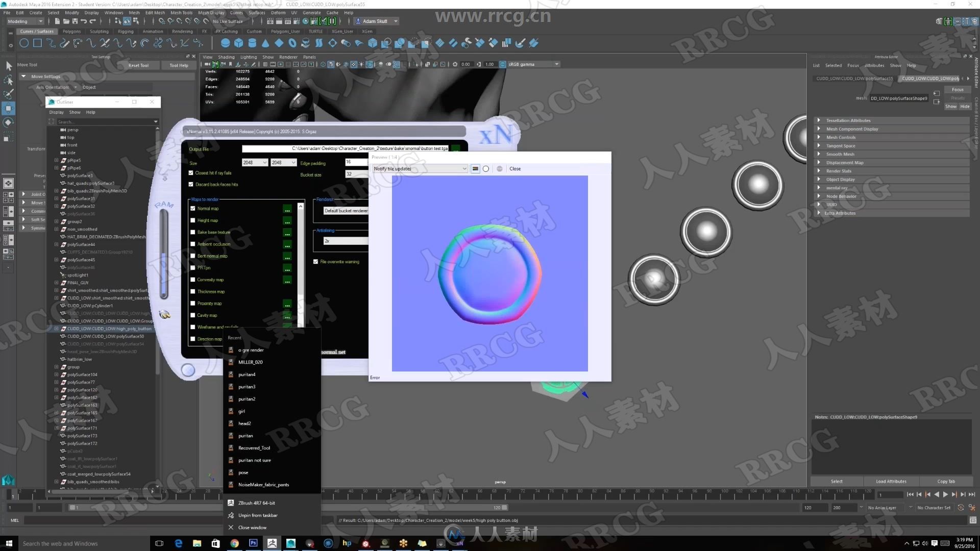
Task: Click the Copy Tab button
Action: point(946,481)
